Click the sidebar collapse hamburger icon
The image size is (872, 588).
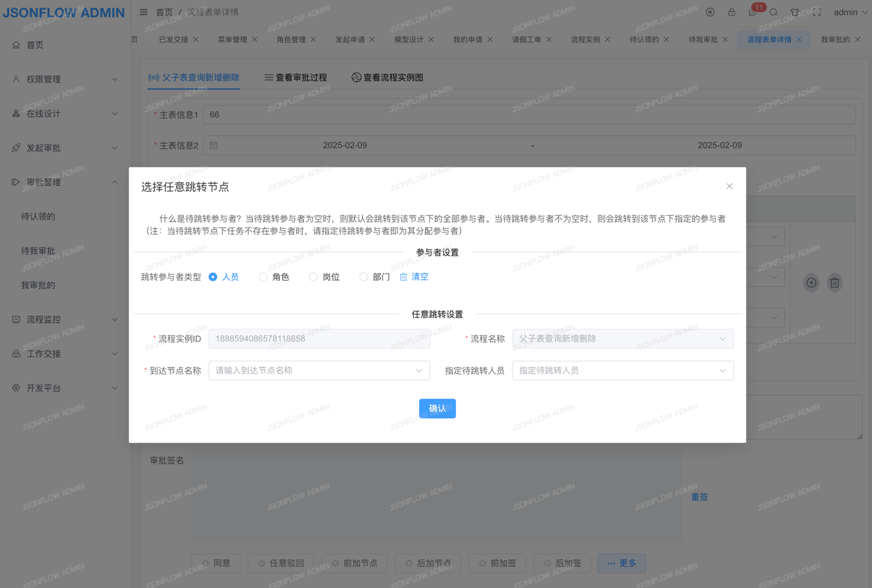click(143, 12)
